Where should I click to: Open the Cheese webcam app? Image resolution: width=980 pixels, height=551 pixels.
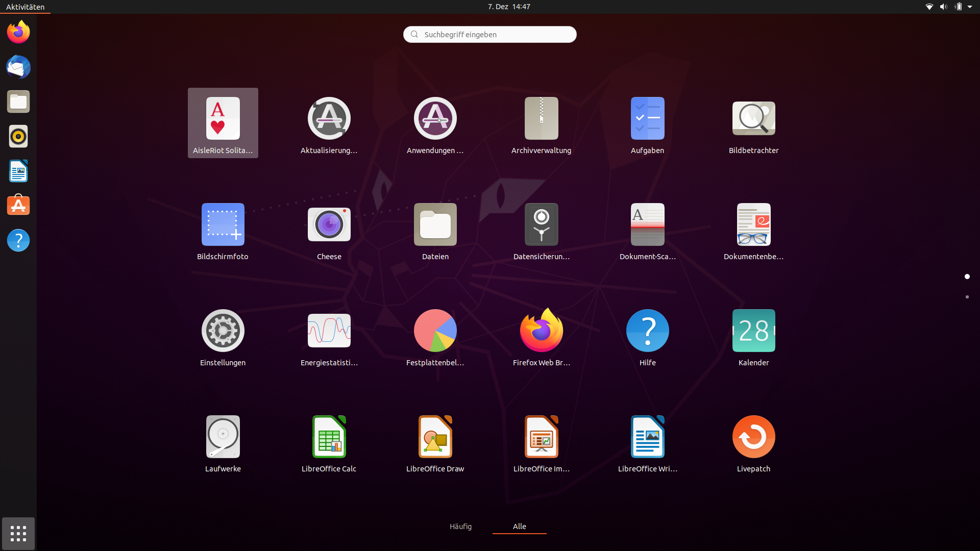pyautogui.click(x=329, y=225)
